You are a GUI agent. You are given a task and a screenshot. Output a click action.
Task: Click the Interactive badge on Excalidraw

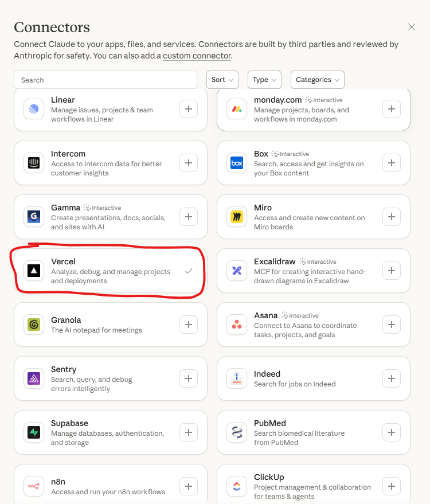point(318,261)
